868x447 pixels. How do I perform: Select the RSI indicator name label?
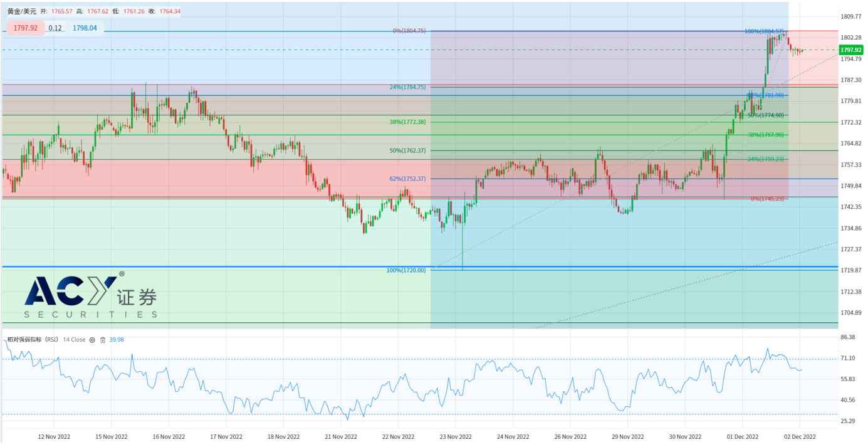pos(33,340)
